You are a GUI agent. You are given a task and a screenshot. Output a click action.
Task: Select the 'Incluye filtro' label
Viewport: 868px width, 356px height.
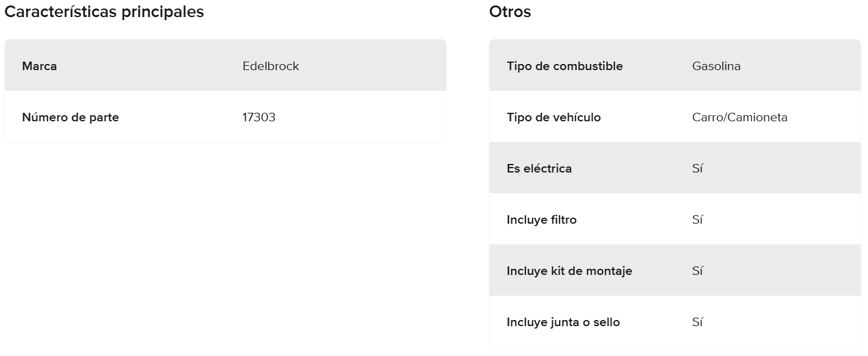pos(541,219)
